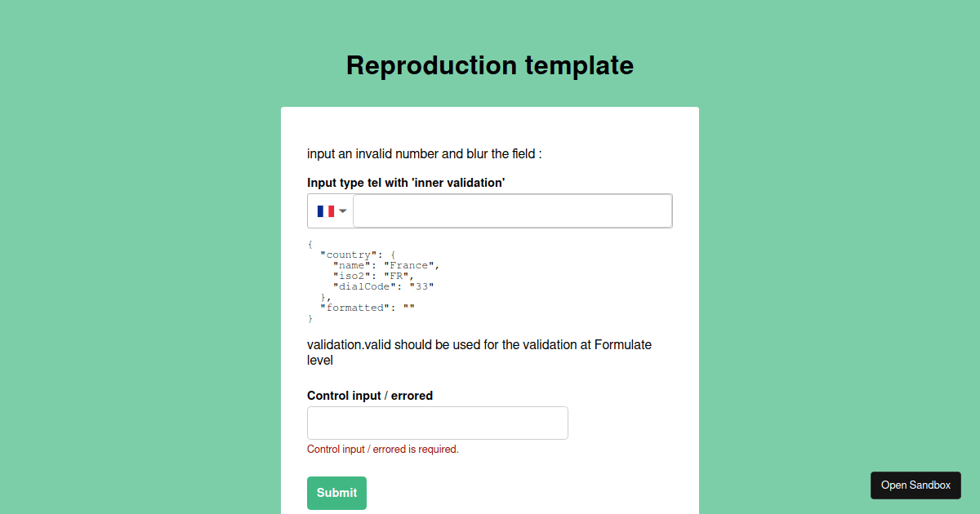Viewport: 980px width, 514px height.
Task: Click the Control input / errored label
Action: [370, 396]
